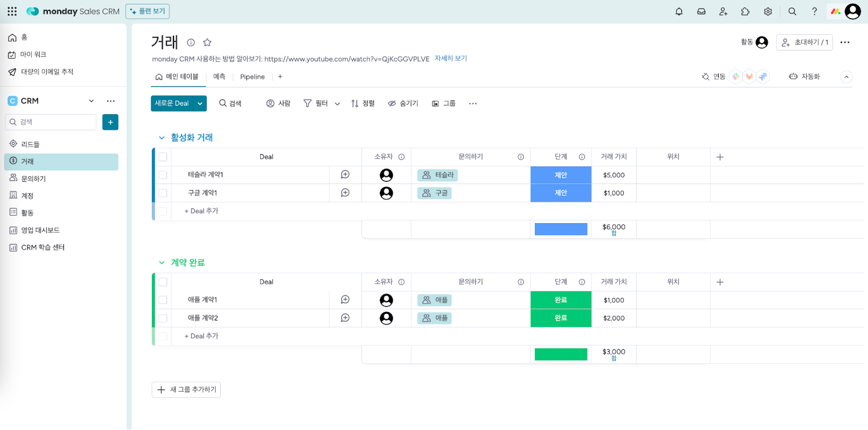Open the inbox tray icon
868x430 pixels.
(x=701, y=11)
